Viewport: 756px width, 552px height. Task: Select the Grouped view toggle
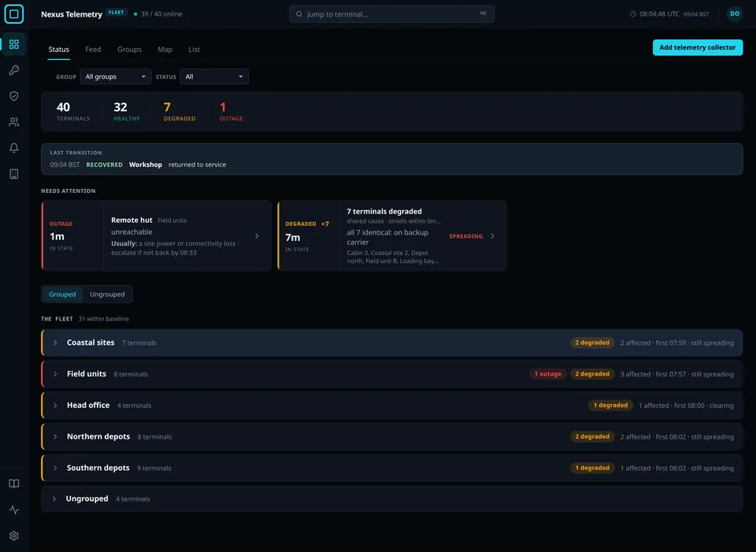pos(62,294)
